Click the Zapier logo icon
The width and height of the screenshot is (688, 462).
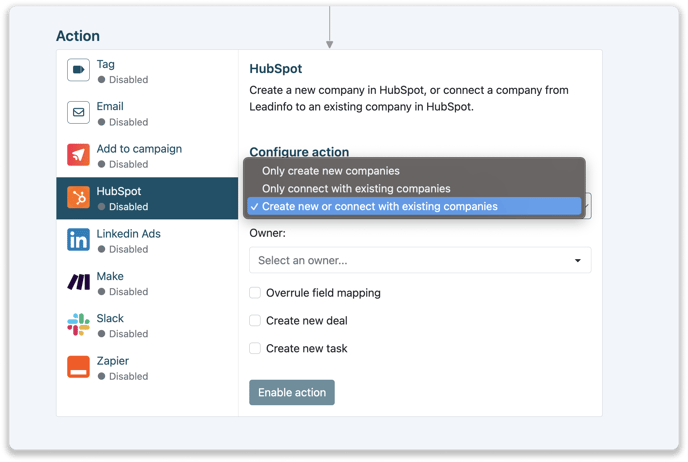(78, 367)
